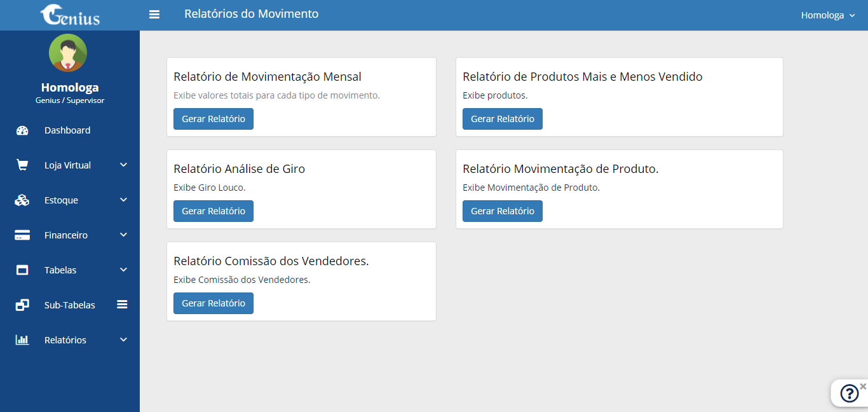The height and width of the screenshot is (412, 868).
Task: Open the Homologa user dropdown in header
Action: point(827,15)
